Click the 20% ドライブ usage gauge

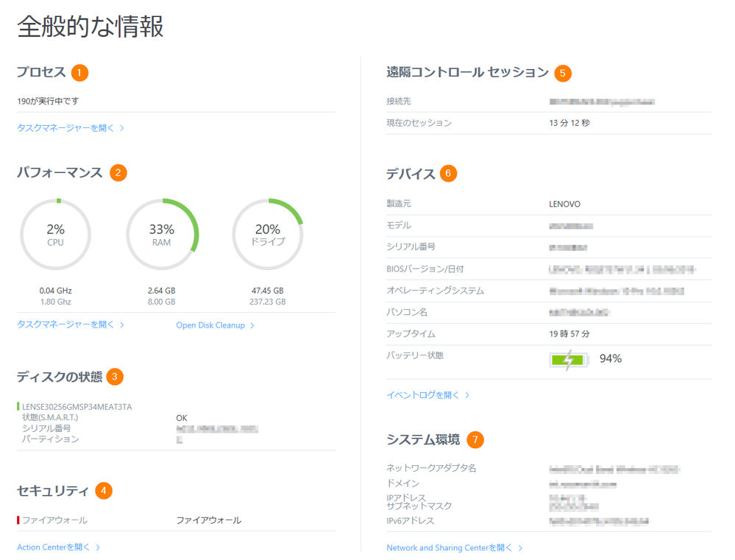[268, 234]
